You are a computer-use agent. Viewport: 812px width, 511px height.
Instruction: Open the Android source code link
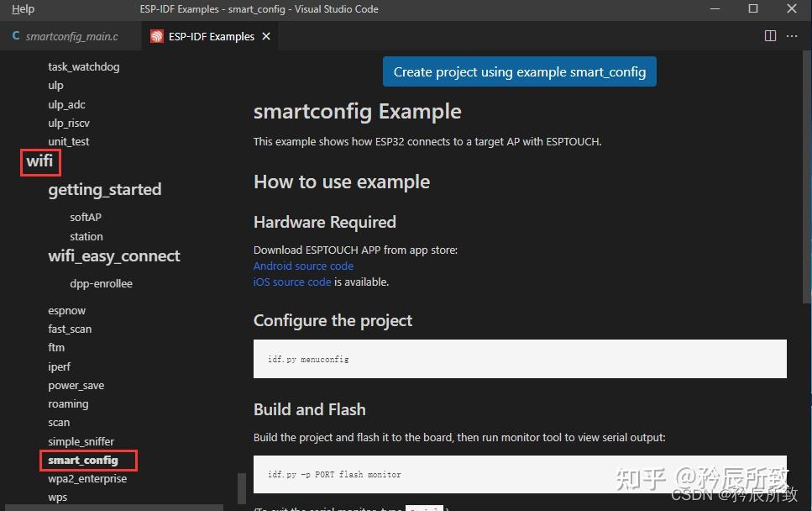[x=303, y=266]
